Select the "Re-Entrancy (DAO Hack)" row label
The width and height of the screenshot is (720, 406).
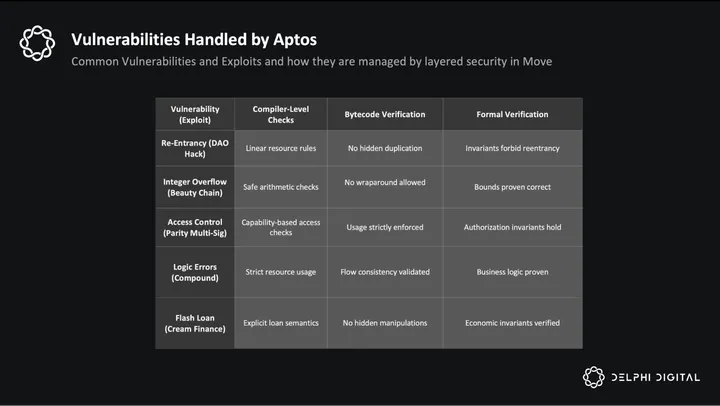pyautogui.click(x=195, y=147)
